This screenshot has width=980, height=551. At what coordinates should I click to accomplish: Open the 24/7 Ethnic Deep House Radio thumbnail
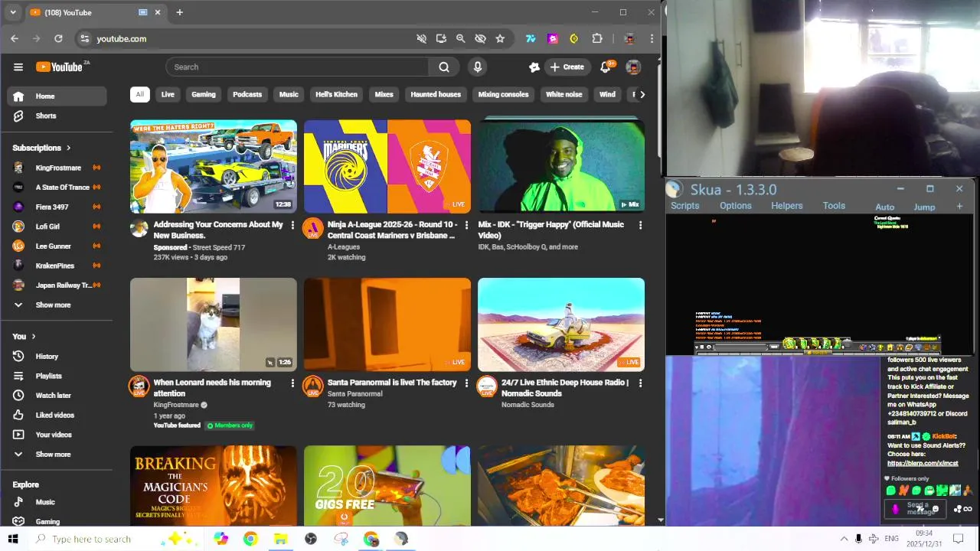click(561, 324)
